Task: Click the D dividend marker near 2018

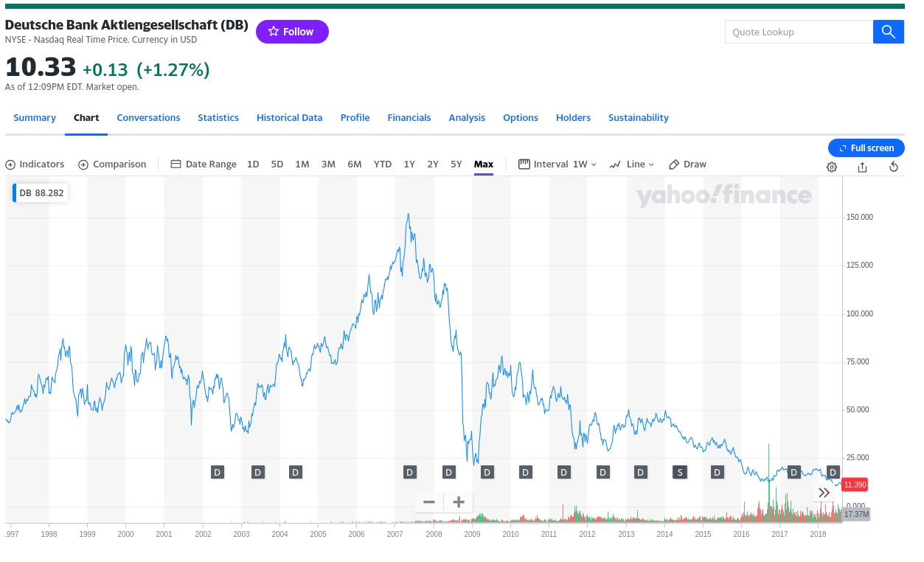Action: (833, 472)
